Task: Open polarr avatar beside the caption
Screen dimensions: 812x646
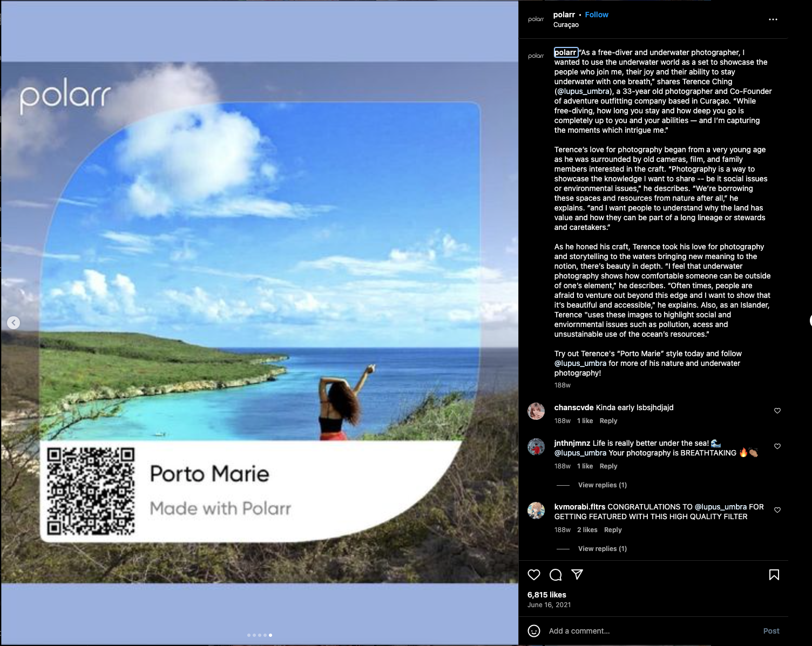Action: tap(536, 56)
